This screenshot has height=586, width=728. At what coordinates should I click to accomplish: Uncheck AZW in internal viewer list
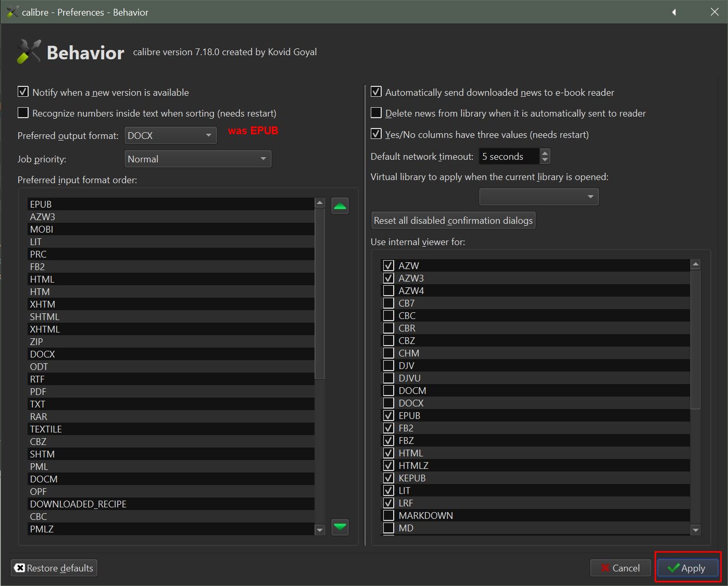(x=388, y=265)
